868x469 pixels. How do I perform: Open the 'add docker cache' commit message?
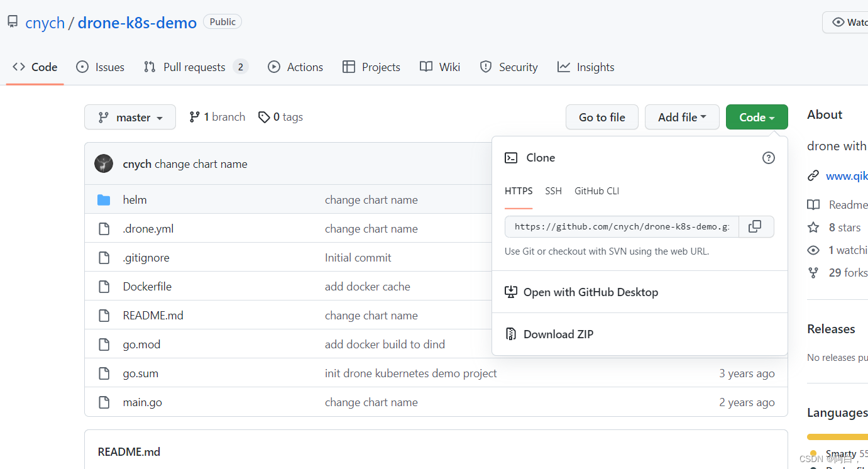tap(368, 287)
